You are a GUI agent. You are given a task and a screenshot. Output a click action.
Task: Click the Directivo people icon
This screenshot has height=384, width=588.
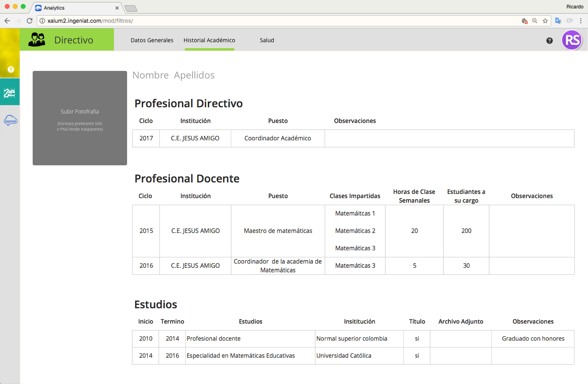click(x=37, y=40)
